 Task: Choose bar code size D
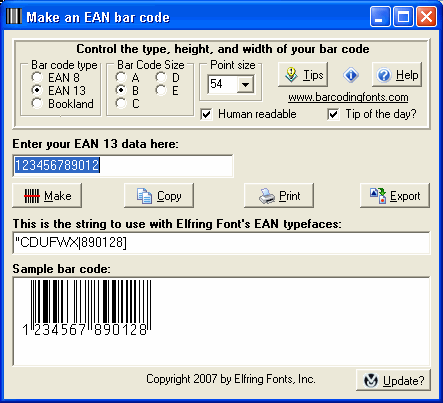pos(161,77)
